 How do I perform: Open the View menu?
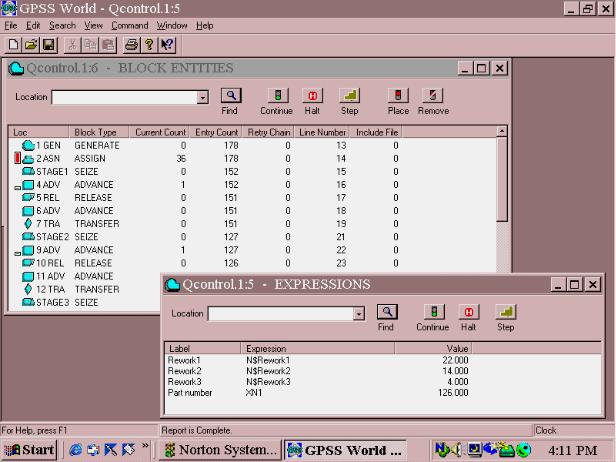[94, 26]
